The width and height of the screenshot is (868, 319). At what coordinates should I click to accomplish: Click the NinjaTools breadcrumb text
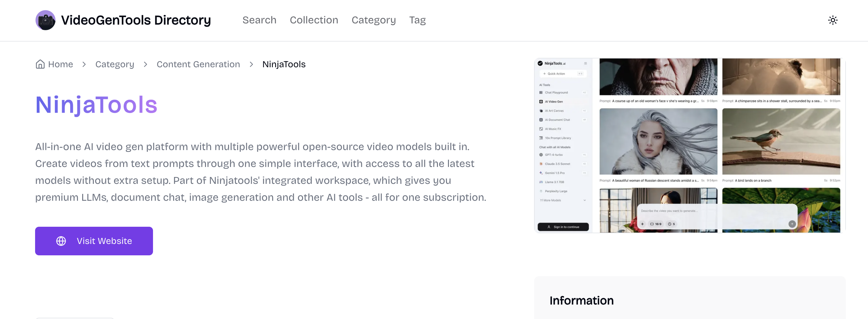tap(284, 64)
